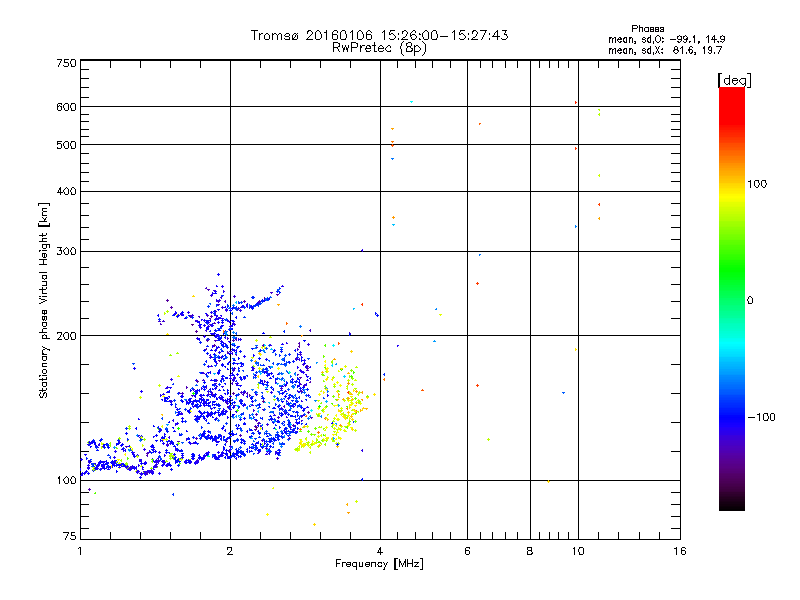Click the x-axis tick label '1'
This screenshot has height=600, width=800.
(80, 551)
